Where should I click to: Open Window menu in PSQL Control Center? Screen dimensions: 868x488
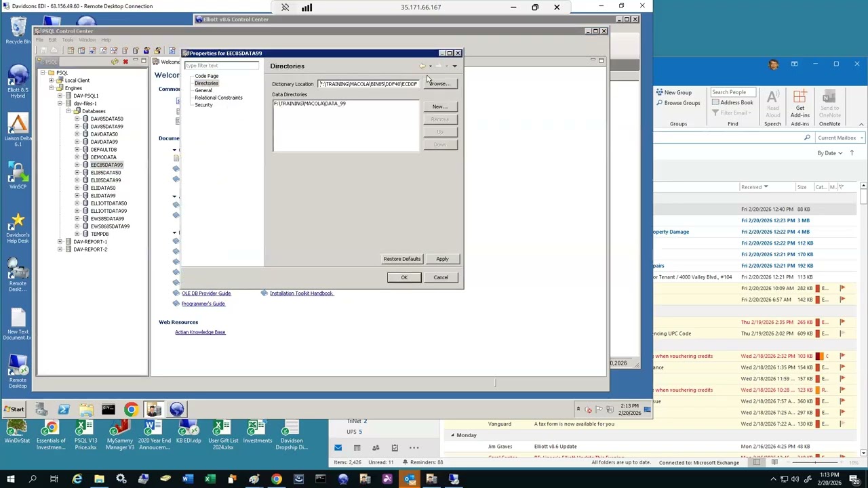[87, 40]
